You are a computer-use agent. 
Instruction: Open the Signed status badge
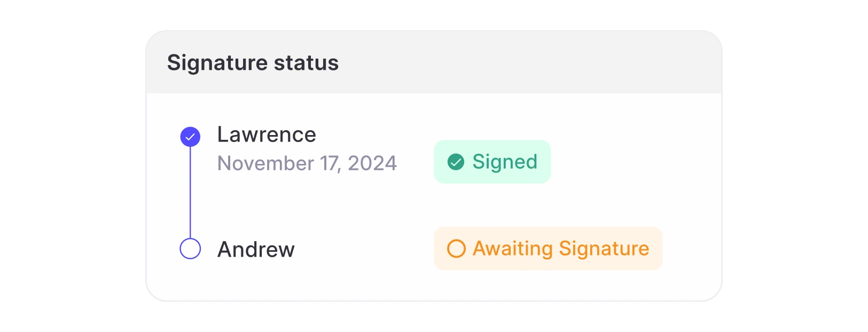click(x=492, y=162)
